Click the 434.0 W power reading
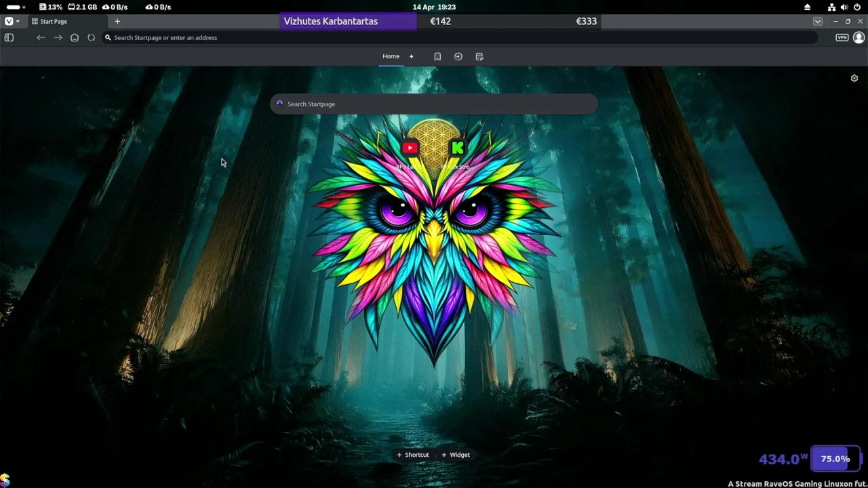 (783, 459)
